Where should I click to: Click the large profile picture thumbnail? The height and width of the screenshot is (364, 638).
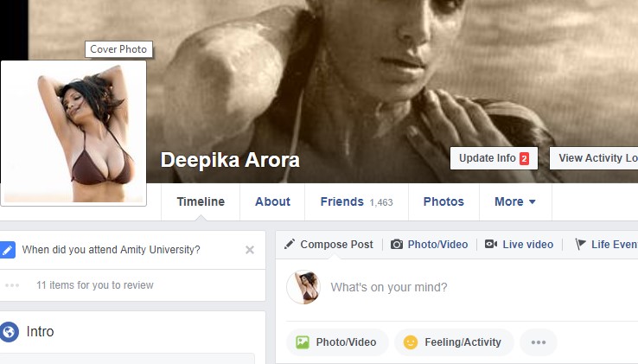[73, 133]
